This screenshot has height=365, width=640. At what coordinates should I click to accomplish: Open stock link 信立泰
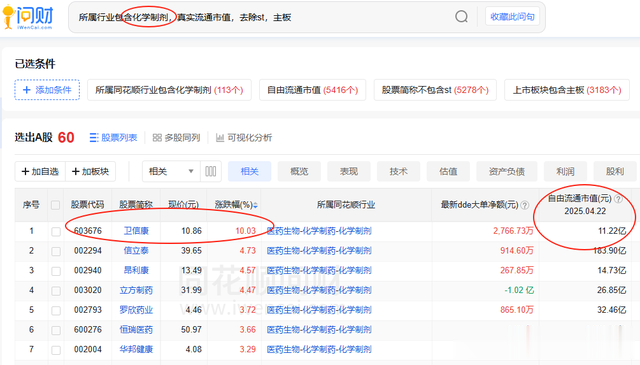pyautogui.click(x=136, y=250)
